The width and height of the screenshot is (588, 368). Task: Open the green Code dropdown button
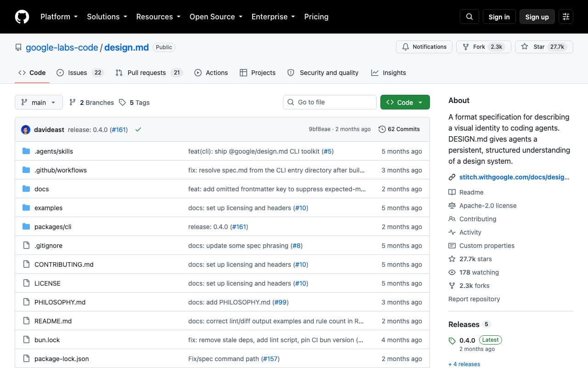(405, 103)
